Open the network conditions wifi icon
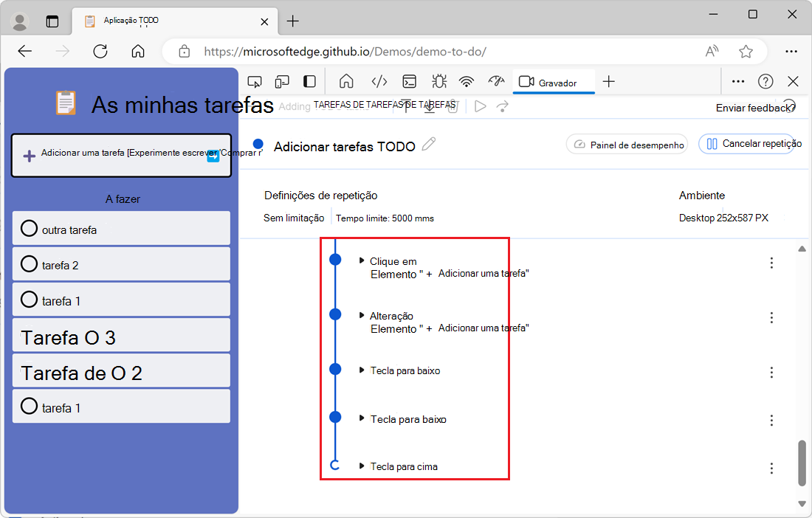Image resolution: width=812 pixels, height=518 pixels. click(x=467, y=81)
